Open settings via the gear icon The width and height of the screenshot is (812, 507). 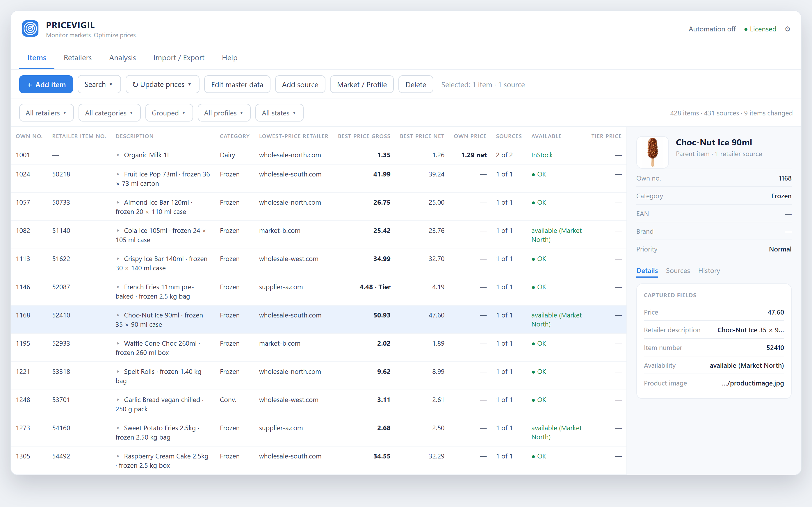[x=788, y=29]
